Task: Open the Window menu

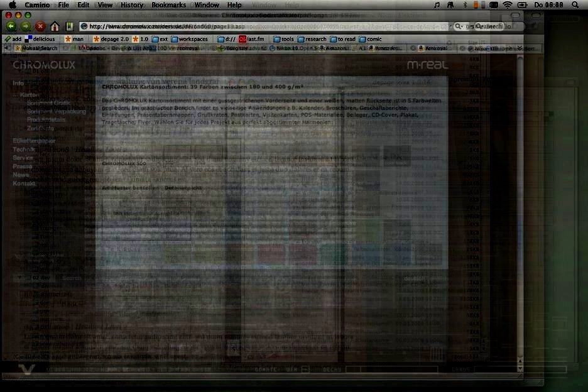Action: coord(207,5)
